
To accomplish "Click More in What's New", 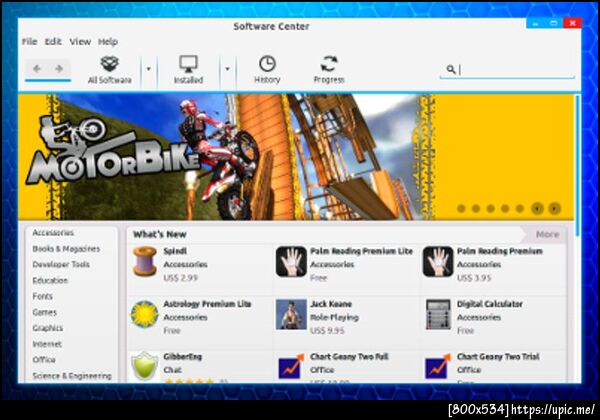I will [x=547, y=234].
